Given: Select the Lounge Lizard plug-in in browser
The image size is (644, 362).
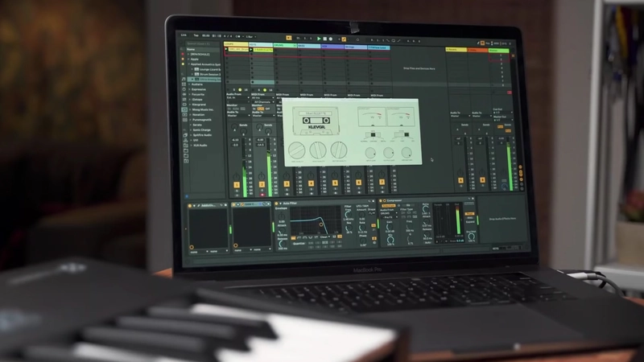Looking at the screenshot, I should click(208, 69).
